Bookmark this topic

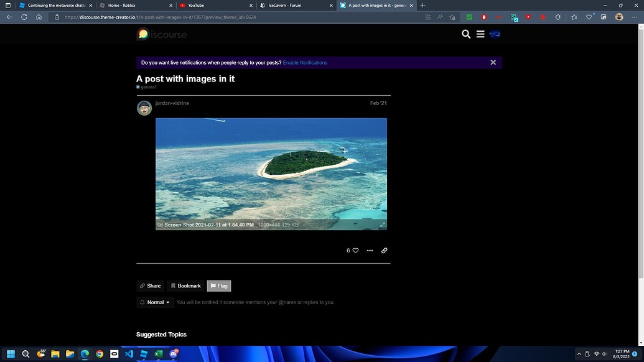tap(185, 286)
